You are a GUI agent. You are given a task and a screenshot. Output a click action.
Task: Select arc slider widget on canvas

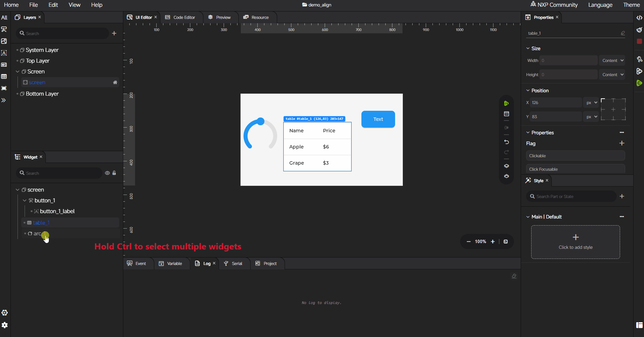260,133
